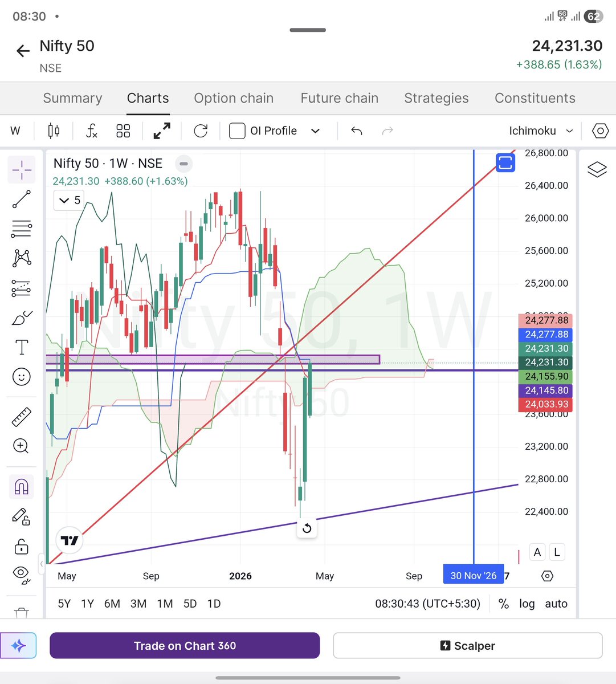Refresh the chart data

pyautogui.click(x=200, y=131)
